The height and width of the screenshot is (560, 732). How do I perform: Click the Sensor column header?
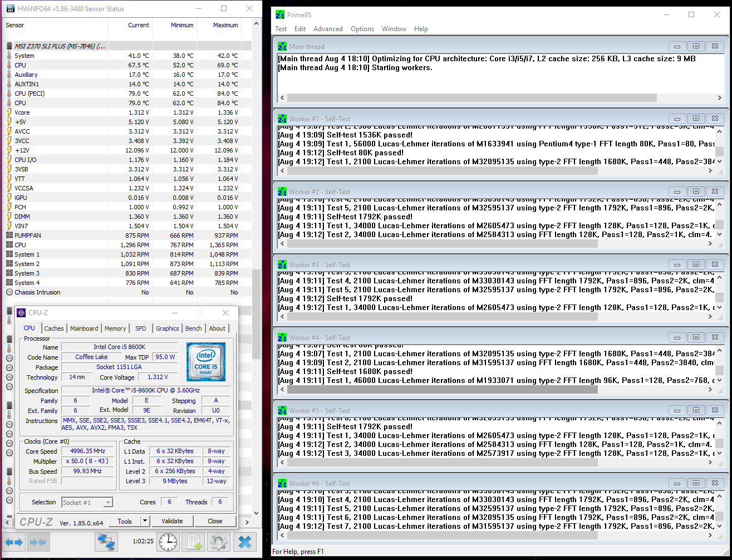click(56, 25)
